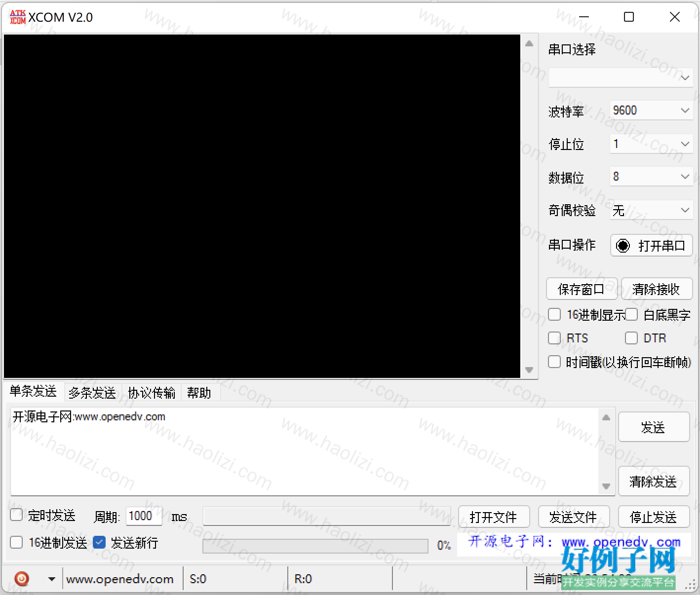This screenshot has width=700, height=595.
Task: Click the black receive display area
Action: coord(262,206)
